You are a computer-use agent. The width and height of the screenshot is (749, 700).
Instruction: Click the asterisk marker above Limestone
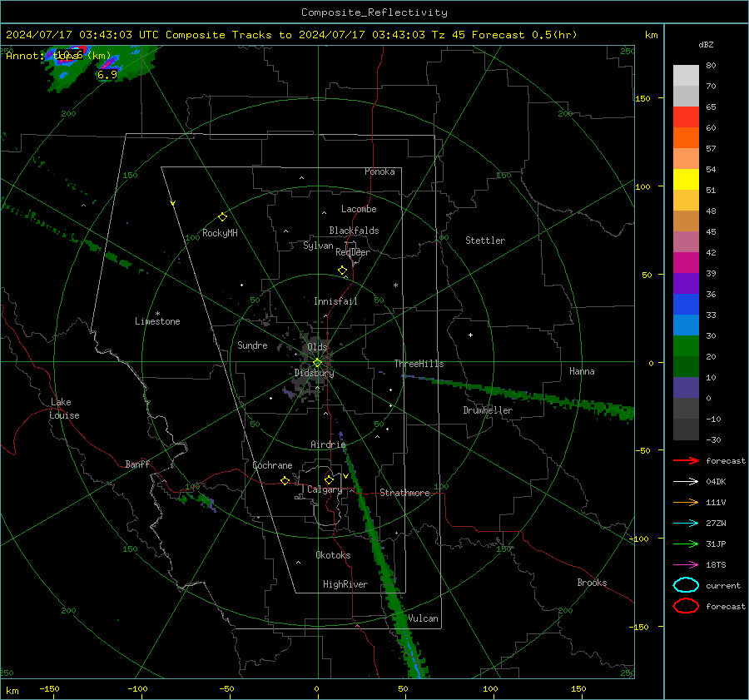(157, 314)
